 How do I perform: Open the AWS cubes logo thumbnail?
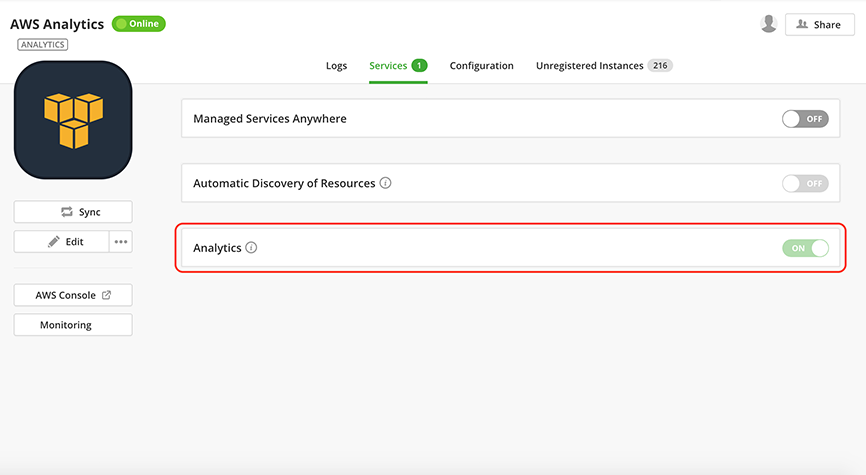pyautogui.click(x=73, y=120)
